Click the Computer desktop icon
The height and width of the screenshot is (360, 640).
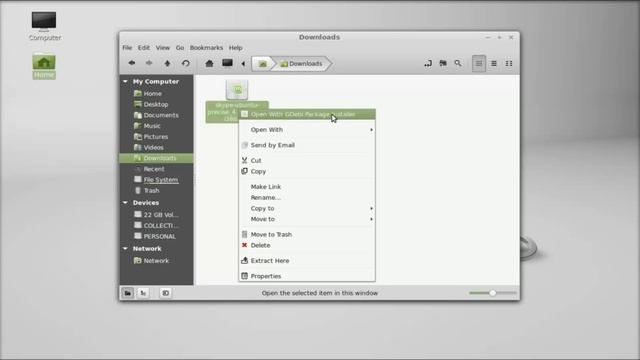44,27
